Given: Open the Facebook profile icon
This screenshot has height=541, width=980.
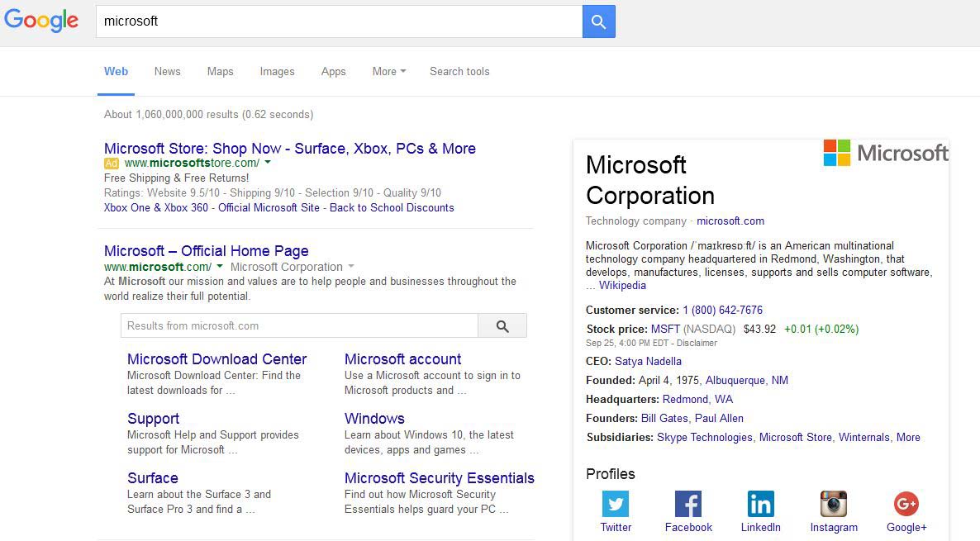Looking at the screenshot, I should tap(687, 503).
